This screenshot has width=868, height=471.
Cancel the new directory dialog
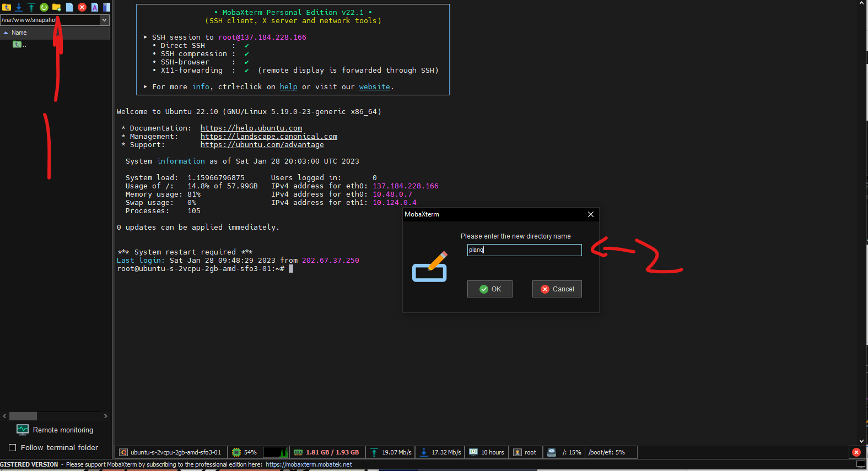pos(557,289)
